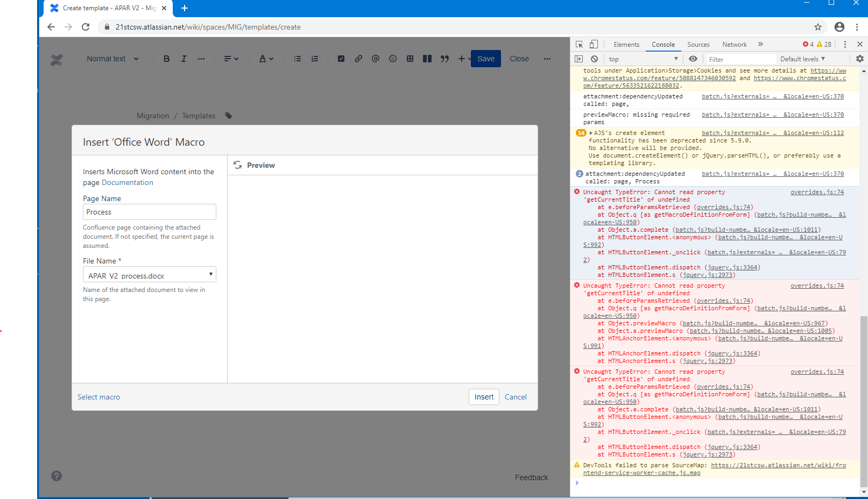
Task: Click Select macro link
Action: pos(98,397)
